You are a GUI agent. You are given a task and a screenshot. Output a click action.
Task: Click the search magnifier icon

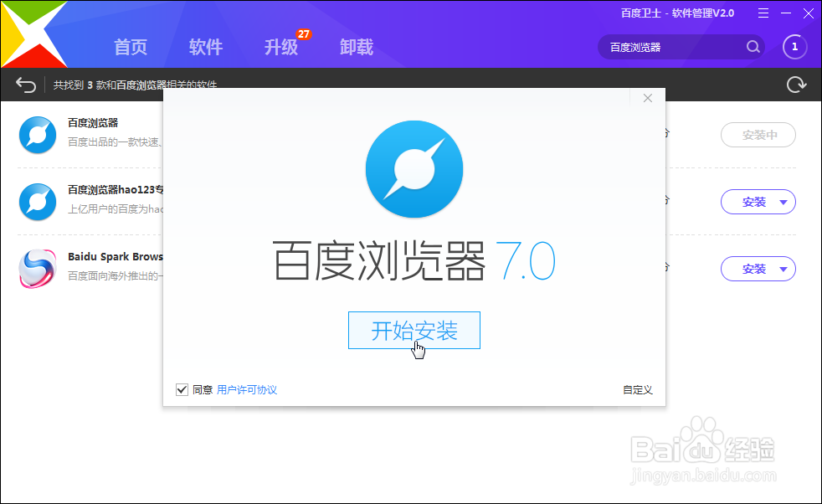click(753, 47)
